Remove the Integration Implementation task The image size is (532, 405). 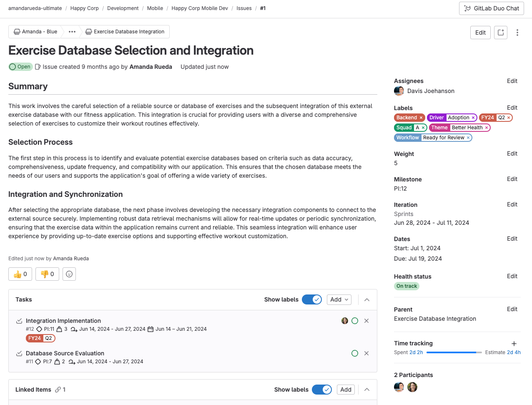pyautogui.click(x=366, y=321)
